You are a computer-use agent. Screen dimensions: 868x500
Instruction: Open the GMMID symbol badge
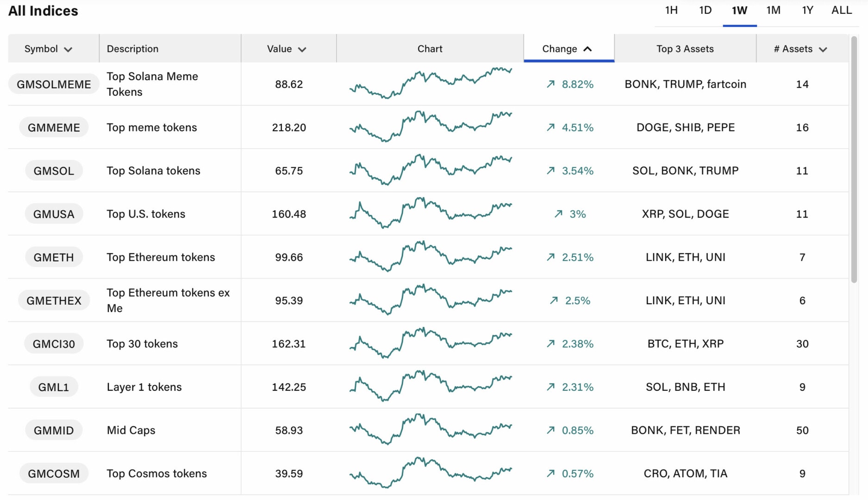[x=54, y=430]
